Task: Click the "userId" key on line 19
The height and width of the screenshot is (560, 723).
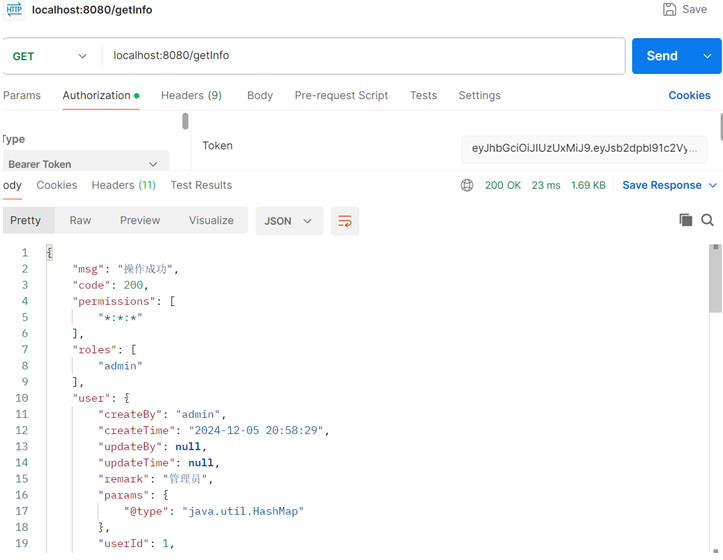Action: coord(124,543)
